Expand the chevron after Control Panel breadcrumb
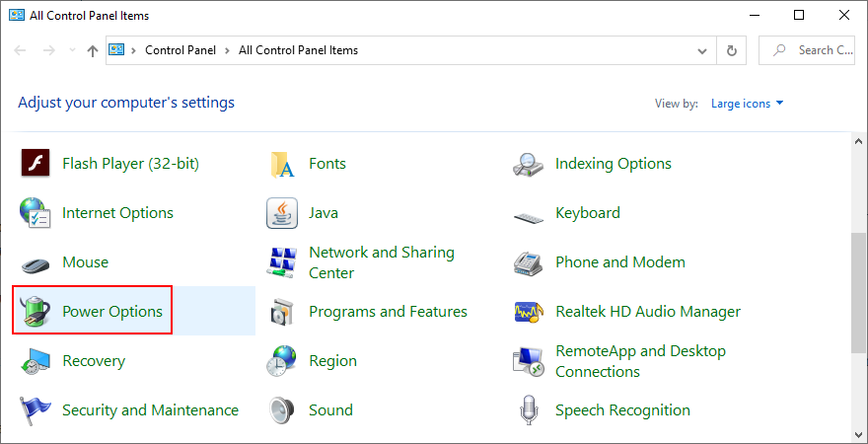868x444 pixels. tap(230, 50)
